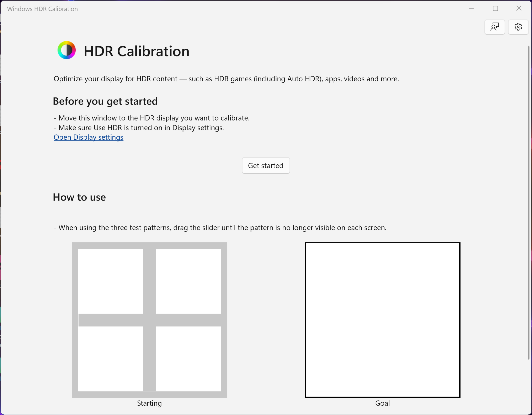Maximize the HDR Calibration window
The height and width of the screenshot is (415, 532).
495,9
